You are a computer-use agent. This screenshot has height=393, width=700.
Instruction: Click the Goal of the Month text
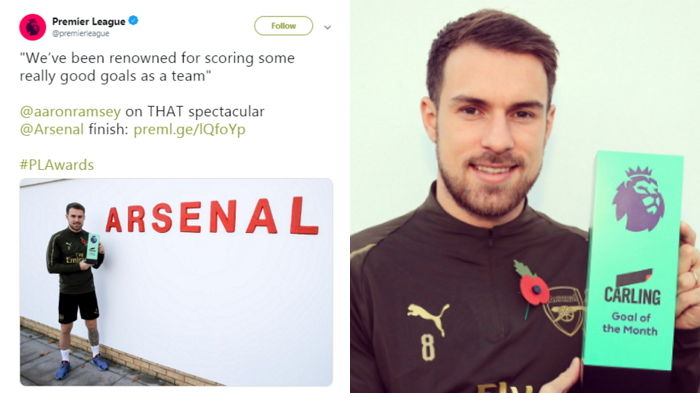point(630,323)
